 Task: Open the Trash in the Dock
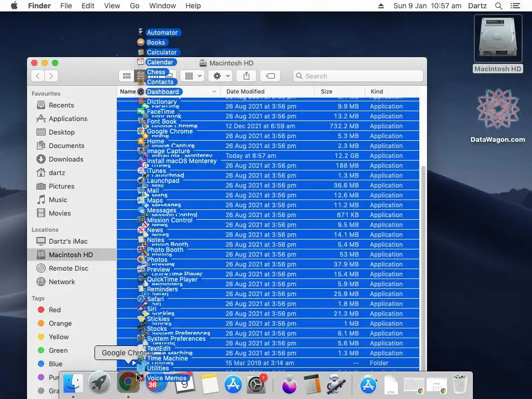point(460,384)
